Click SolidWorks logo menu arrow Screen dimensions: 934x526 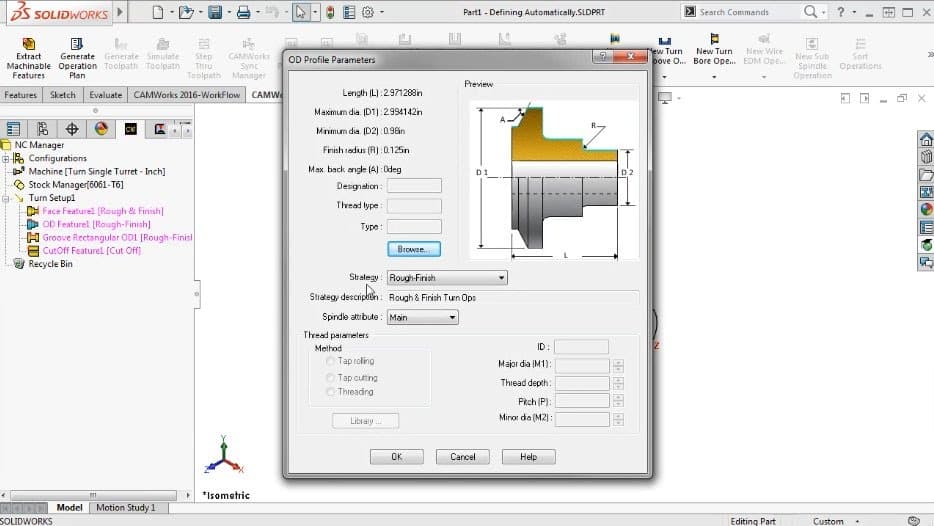pyautogui.click(x=120, y=12)
